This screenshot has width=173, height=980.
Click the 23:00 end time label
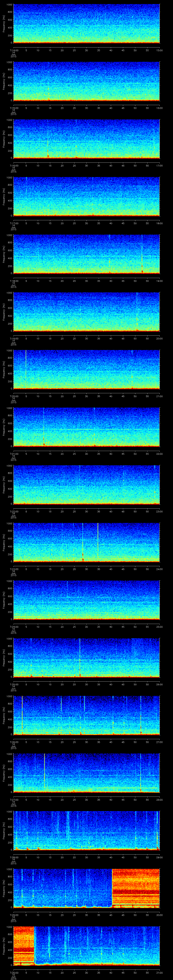(159, 511)
